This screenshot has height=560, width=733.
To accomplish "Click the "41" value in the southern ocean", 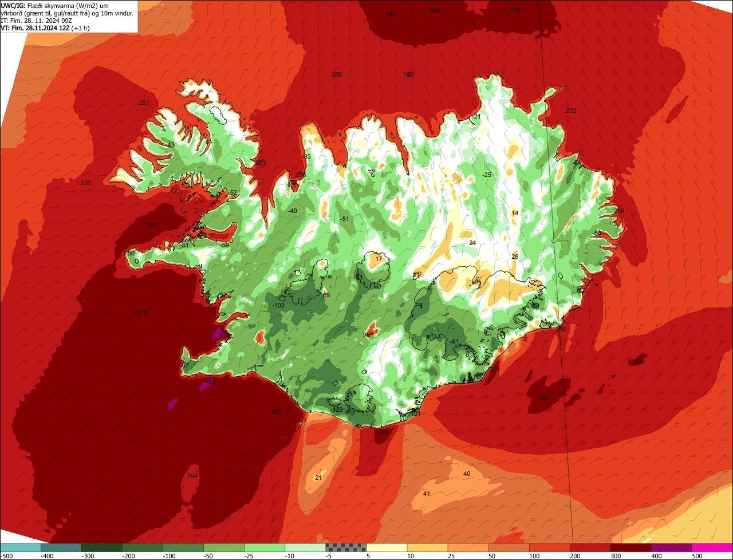I will pyautogui.click(x=427, y=494).
